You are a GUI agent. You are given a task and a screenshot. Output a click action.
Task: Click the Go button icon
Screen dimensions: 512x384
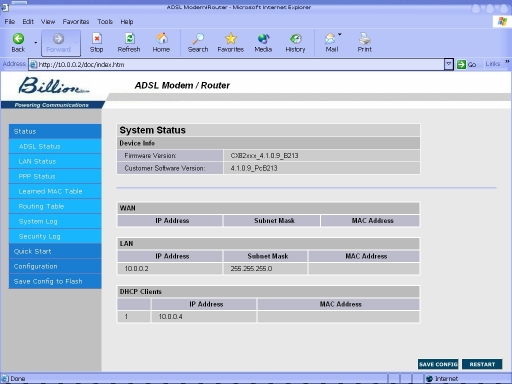point(461,64)
